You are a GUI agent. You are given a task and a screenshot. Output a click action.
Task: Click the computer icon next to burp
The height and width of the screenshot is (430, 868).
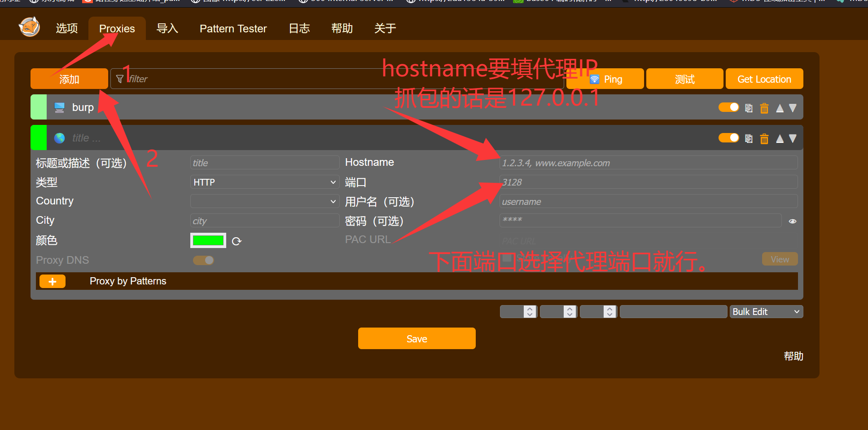tap(59, 107)
